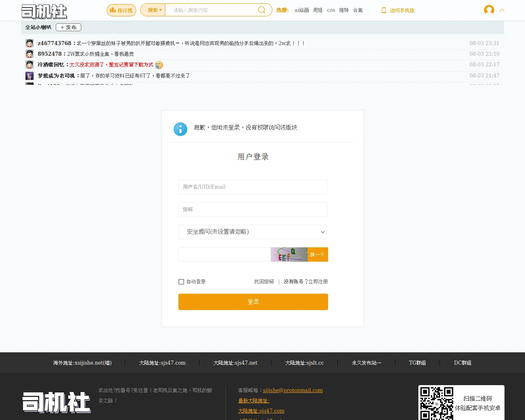Focus the 密码 password field
Screen dimensions: 525x420
click(x=253, y=209)
